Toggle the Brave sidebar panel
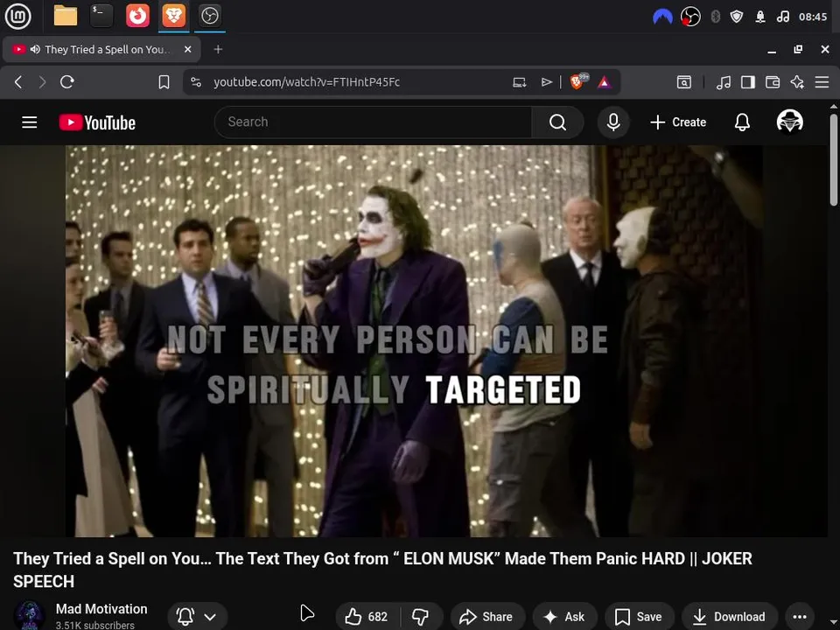 [x=748, y=82]
